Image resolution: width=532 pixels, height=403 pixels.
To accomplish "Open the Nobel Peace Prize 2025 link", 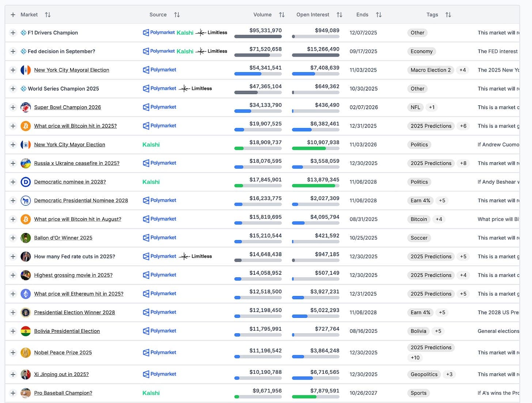I will [63, 353].
